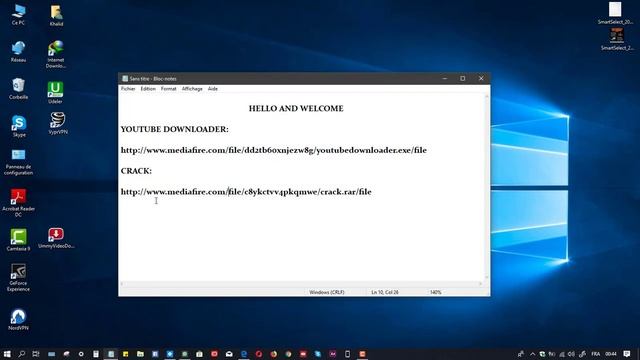
Task: Open the clock showing 00:44
Action: click(x=611, y=354)
